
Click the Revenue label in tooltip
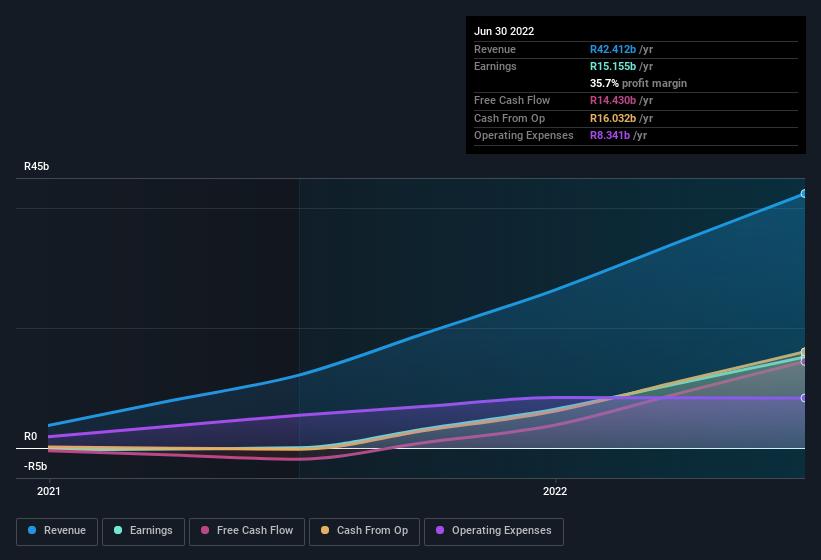pos(495,49)
